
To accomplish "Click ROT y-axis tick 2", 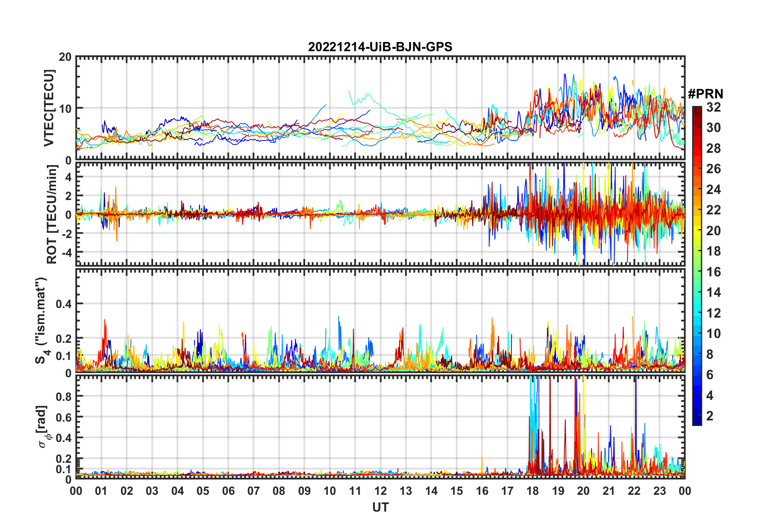I will click(x=69, y=196).
